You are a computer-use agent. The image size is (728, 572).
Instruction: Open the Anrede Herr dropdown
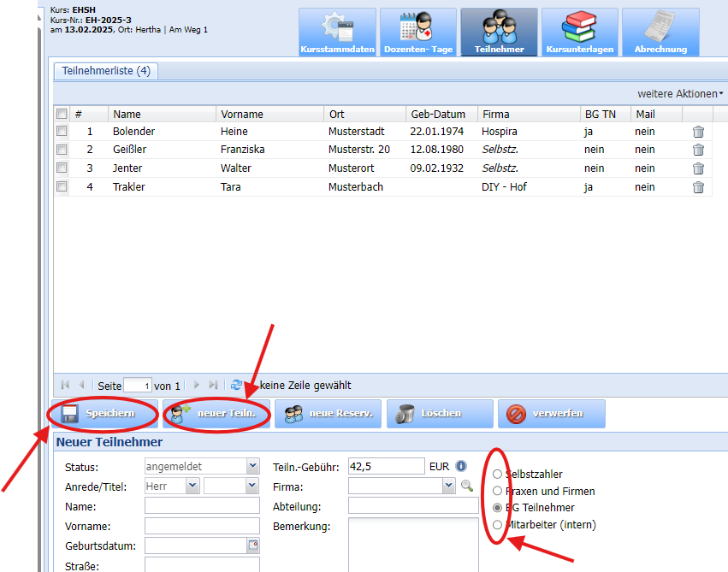point(192,486)
